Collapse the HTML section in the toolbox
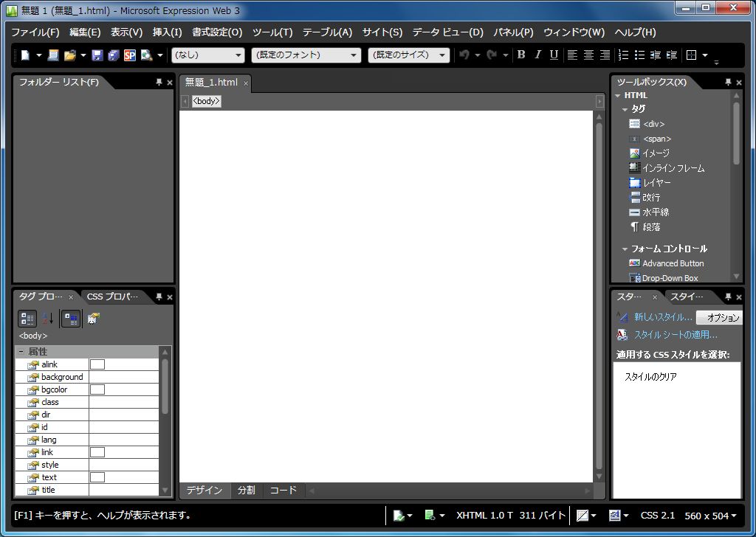 coord(618,95)
